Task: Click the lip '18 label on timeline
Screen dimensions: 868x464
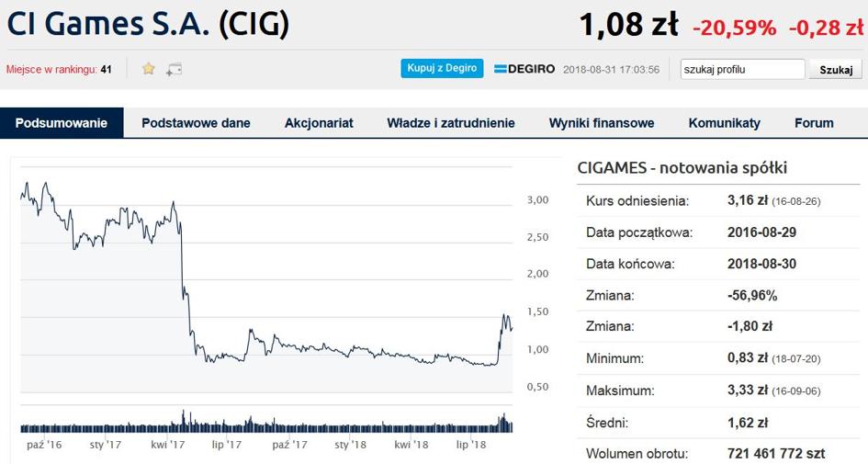Action: tap(470, 445)
